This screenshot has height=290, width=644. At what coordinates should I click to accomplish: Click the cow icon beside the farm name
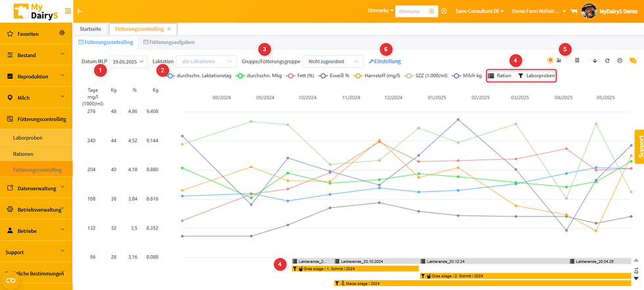574,12
